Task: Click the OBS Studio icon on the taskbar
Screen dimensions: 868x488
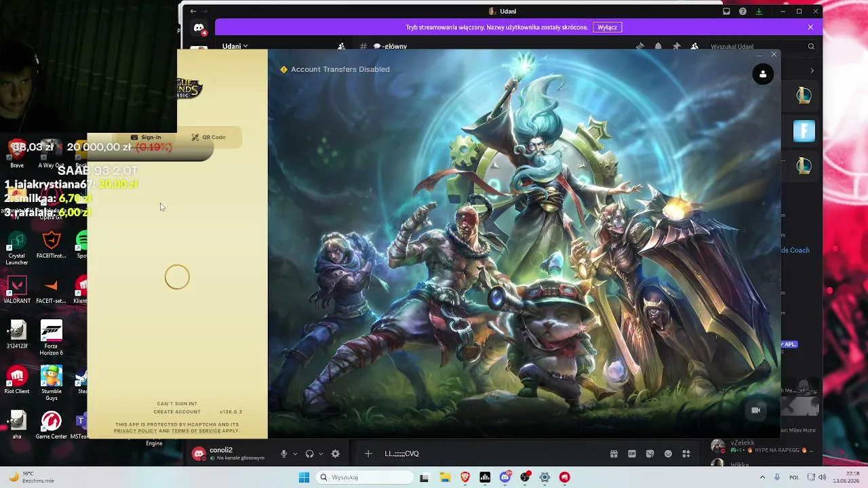Action: (525, 477)
